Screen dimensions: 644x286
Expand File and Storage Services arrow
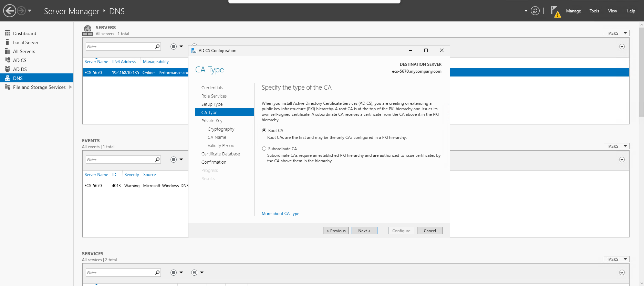click(x=71, y=87)
